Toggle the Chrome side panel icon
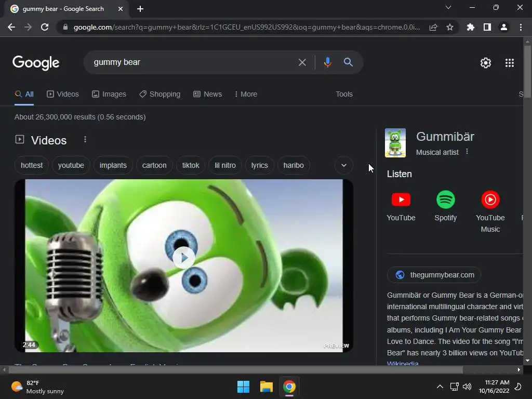532x399 pixels. pos(487,27)
